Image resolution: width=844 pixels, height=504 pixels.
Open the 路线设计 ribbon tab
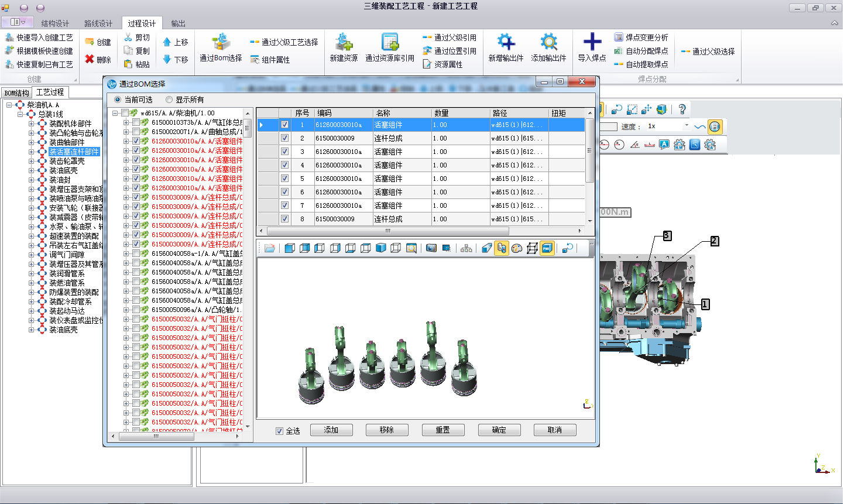(98, 23)
